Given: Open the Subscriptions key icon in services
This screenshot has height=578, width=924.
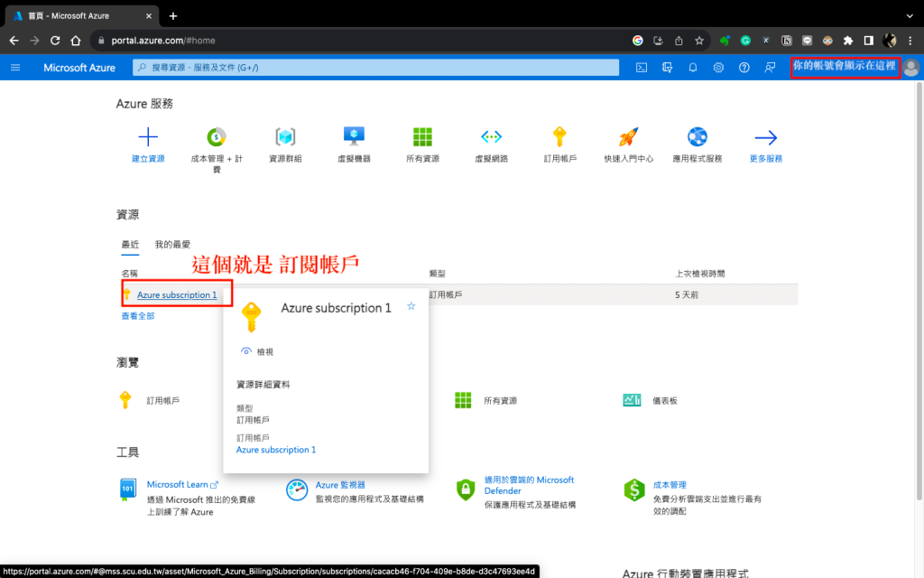Looking at the screenshot, I should point(559,137).
